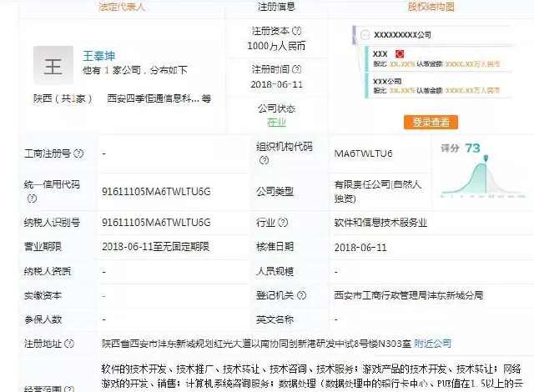Click 营业期限 label
Image resolution: width=534 pixels, height=392 pixels.
43,247
